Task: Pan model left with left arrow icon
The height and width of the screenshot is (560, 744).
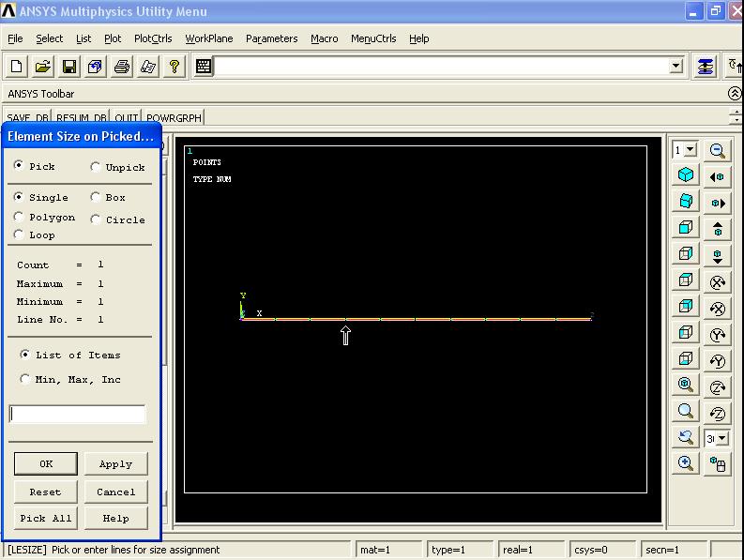Action: coord(717,177)
